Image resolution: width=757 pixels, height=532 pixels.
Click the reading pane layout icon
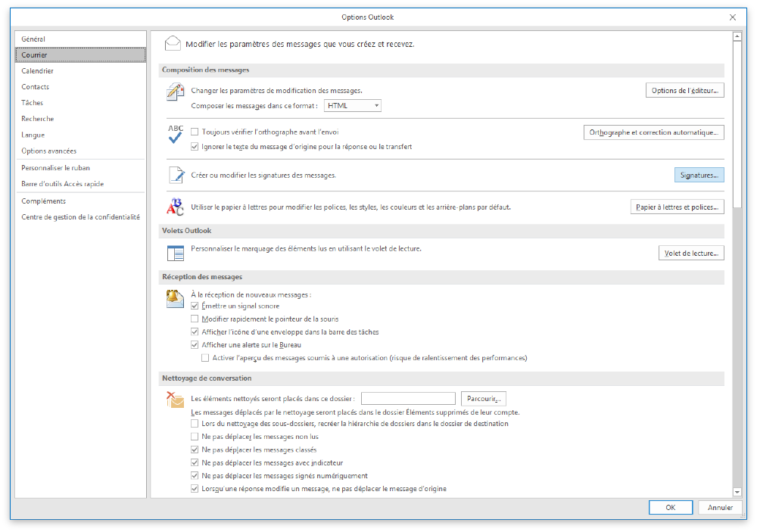[x=176, y=253]
